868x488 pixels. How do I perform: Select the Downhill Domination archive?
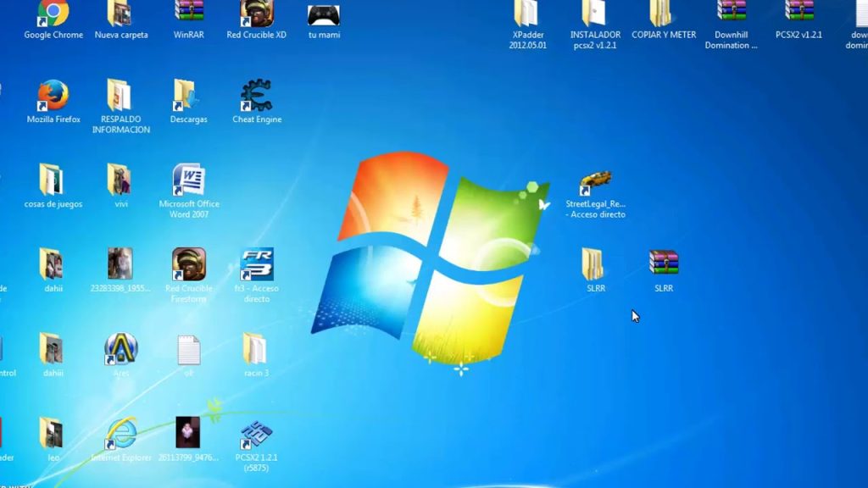[x=732, y=12]
